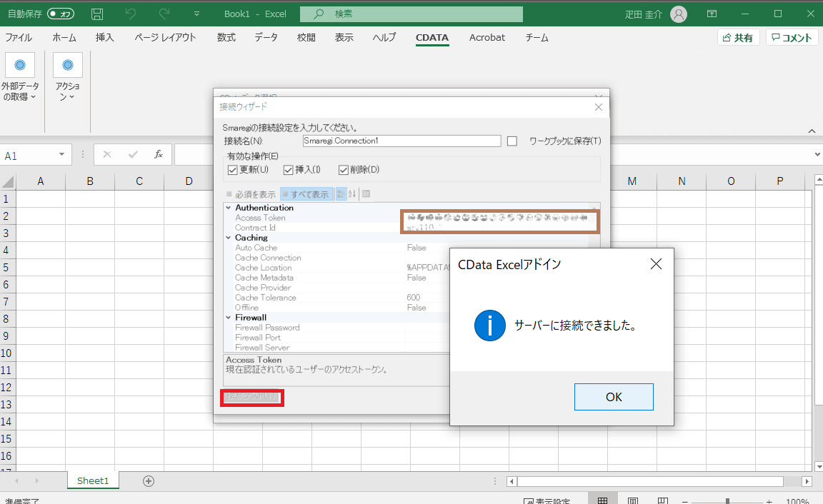Switch to the 挿入 ribbon tab

(104, 38)
